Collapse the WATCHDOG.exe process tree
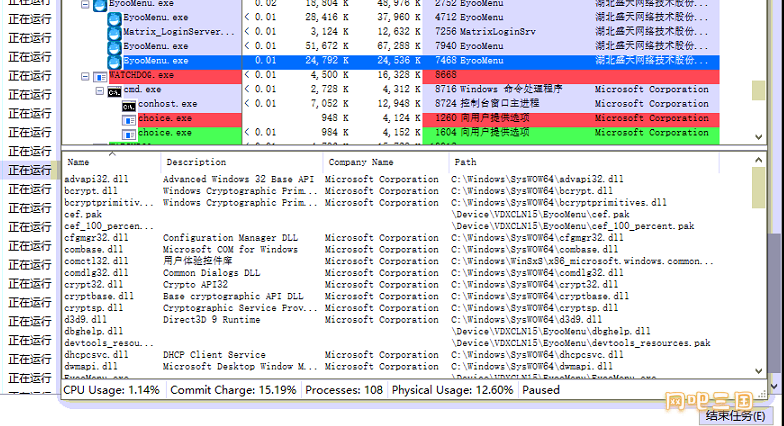Image resolution: width=784 pixels, height=426 pixels. (x=85, y=76)
